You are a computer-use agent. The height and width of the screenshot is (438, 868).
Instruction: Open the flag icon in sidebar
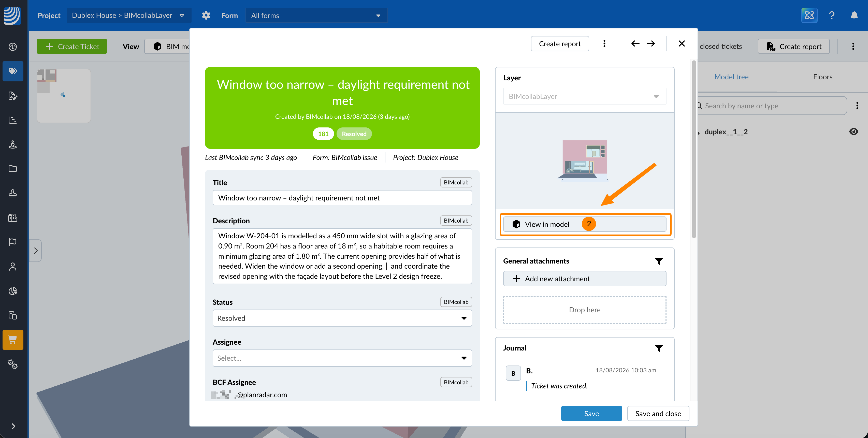click(13, 242)
